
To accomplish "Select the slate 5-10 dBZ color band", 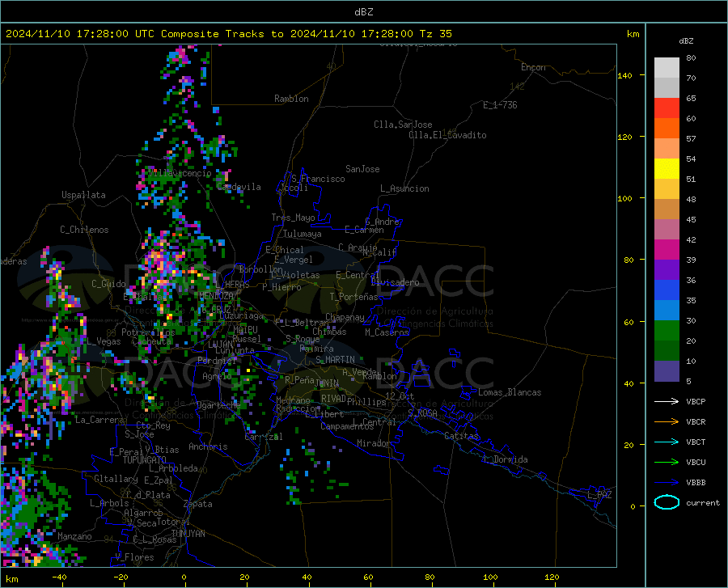I will coord(667,371).
